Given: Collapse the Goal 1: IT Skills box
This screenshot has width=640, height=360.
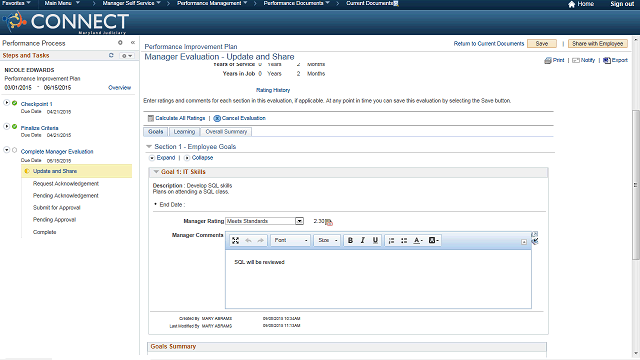Looking at the screenshot, I should [x=156, y=172].
